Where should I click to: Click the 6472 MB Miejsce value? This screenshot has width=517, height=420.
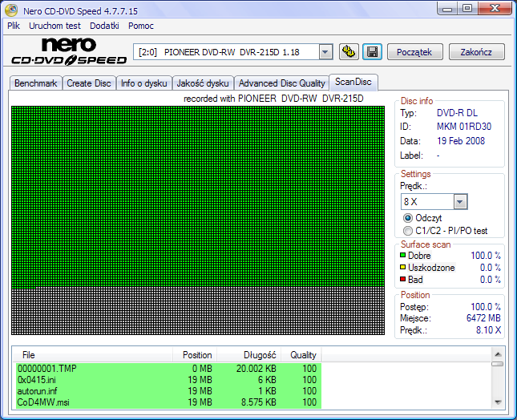pyautogui.click(x=483, y=318)
